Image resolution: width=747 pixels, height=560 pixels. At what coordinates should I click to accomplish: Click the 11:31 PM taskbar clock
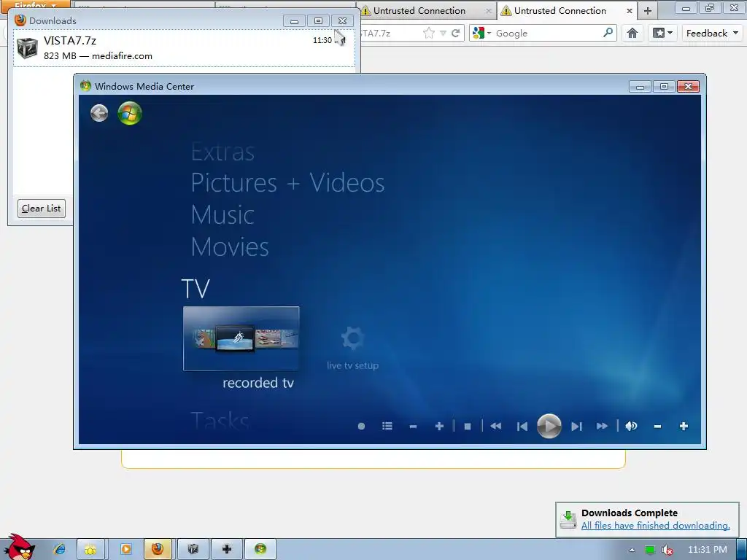coord(708,550)
